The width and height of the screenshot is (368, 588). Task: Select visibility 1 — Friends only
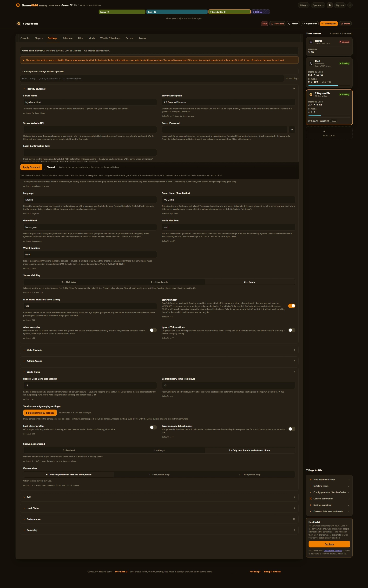pyautogui.click(x=159, y=282)
